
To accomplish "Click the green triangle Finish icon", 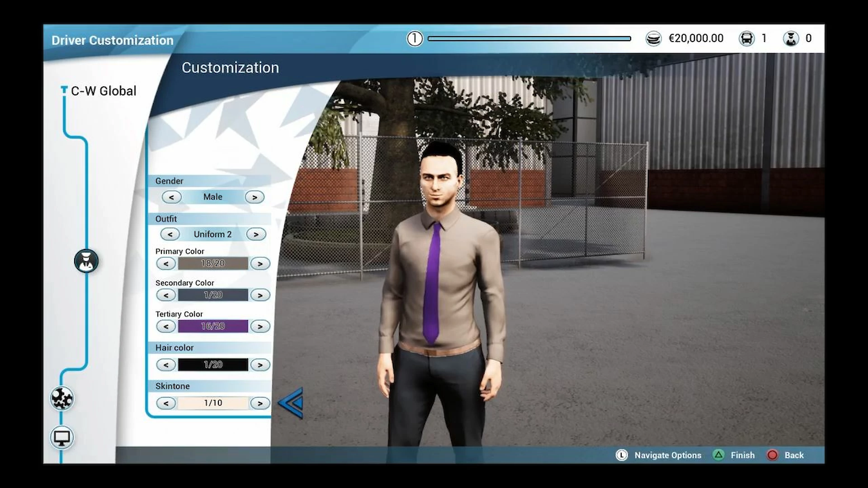I will (x=718, y=455).
